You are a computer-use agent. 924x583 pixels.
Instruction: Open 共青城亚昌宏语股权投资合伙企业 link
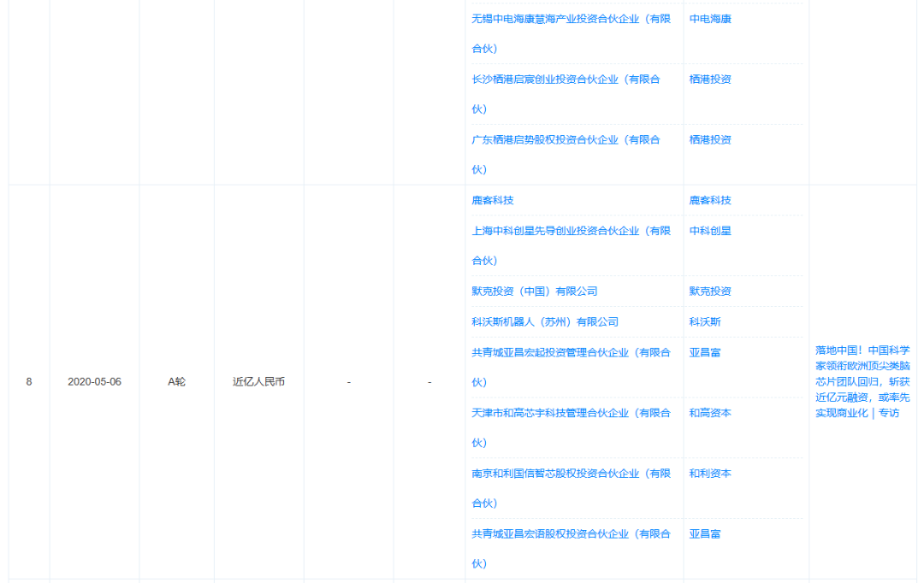click(571, 549)
